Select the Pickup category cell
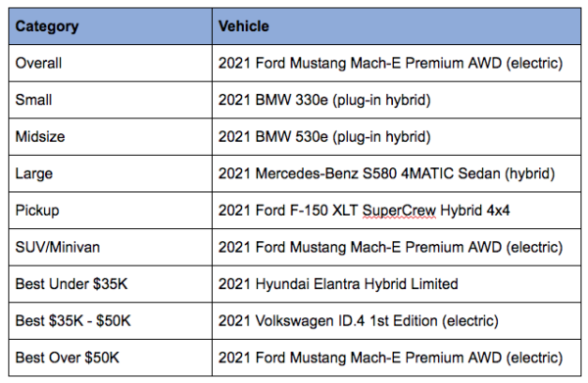 coord(110,211)
